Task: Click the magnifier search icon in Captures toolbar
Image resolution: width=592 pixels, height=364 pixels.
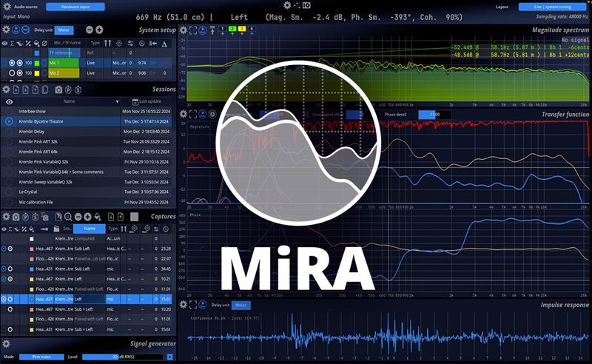Action: (68, 217)
